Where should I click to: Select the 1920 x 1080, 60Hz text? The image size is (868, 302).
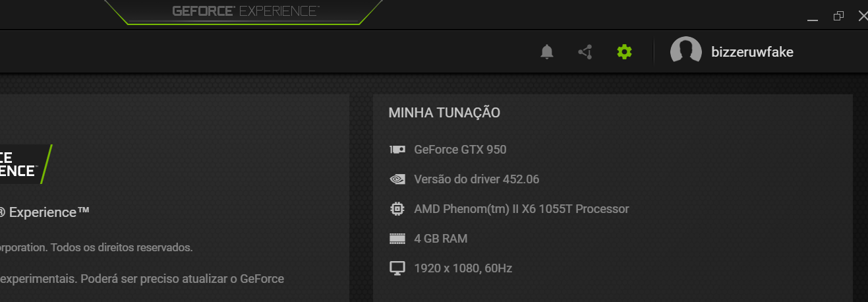tap(463, 268)
